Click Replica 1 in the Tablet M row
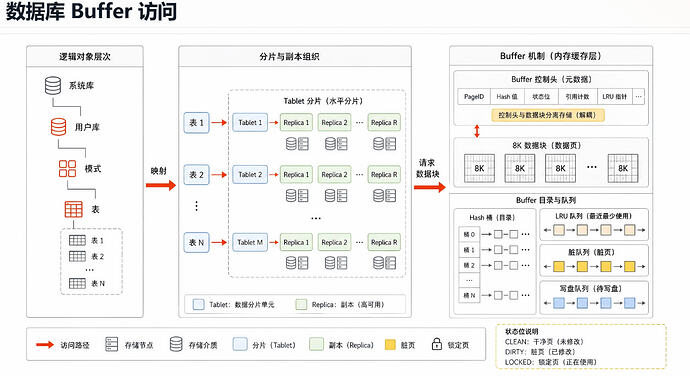 coord(296,242)
